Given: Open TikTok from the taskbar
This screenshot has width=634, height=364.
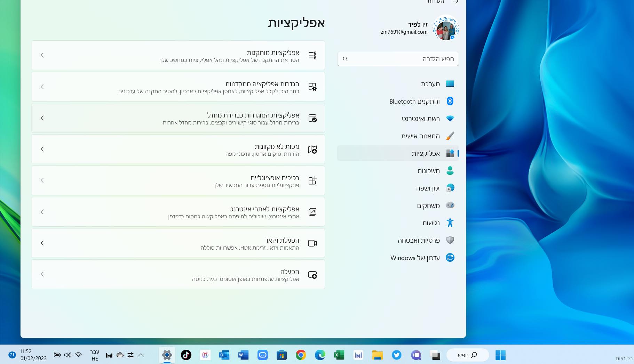Looking at the screenshot, I should [186, 355].
